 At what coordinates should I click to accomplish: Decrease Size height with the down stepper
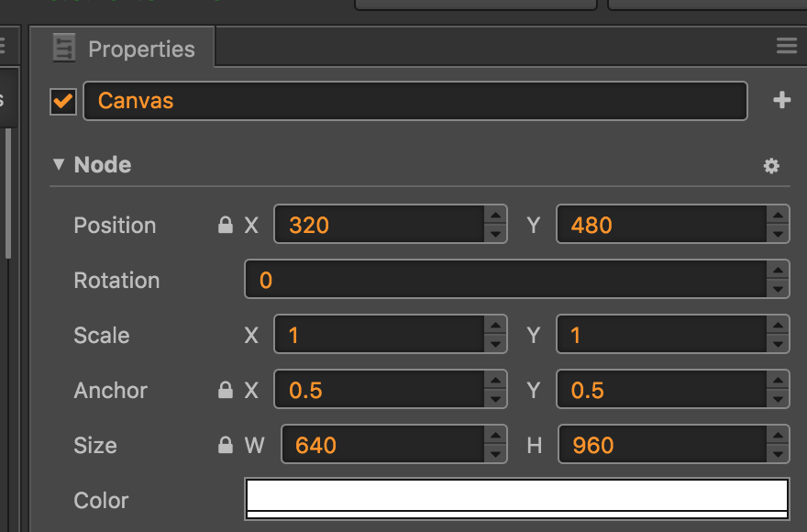778,455
